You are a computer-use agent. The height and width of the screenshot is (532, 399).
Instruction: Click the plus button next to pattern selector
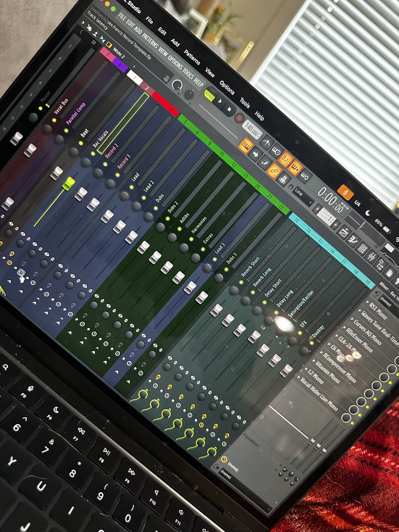click(x=336, y=224)
